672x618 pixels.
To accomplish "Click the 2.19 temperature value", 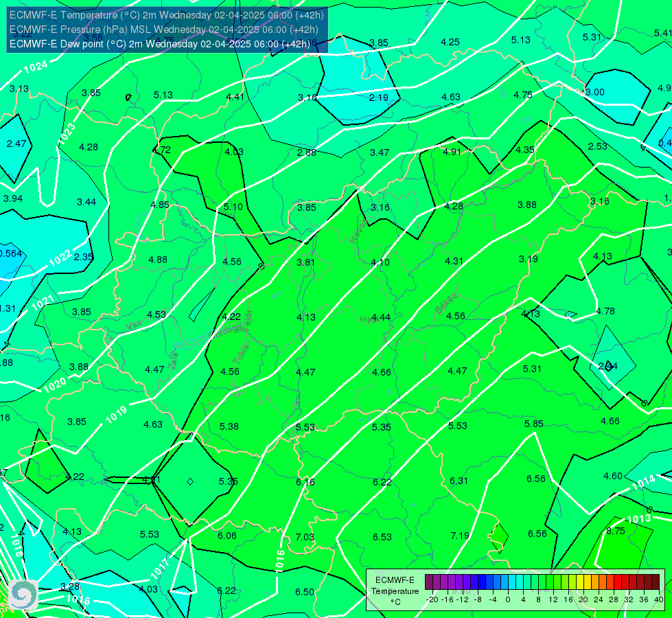I will click(379, 98).
